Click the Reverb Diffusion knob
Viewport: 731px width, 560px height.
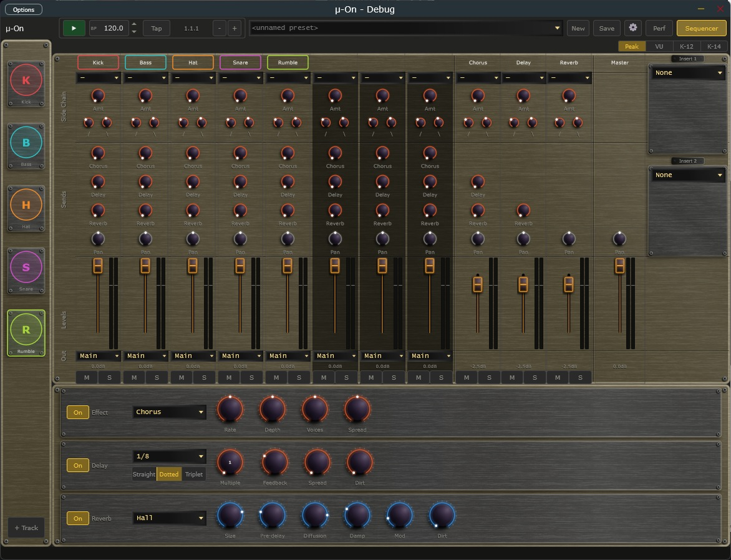point(315,515)
